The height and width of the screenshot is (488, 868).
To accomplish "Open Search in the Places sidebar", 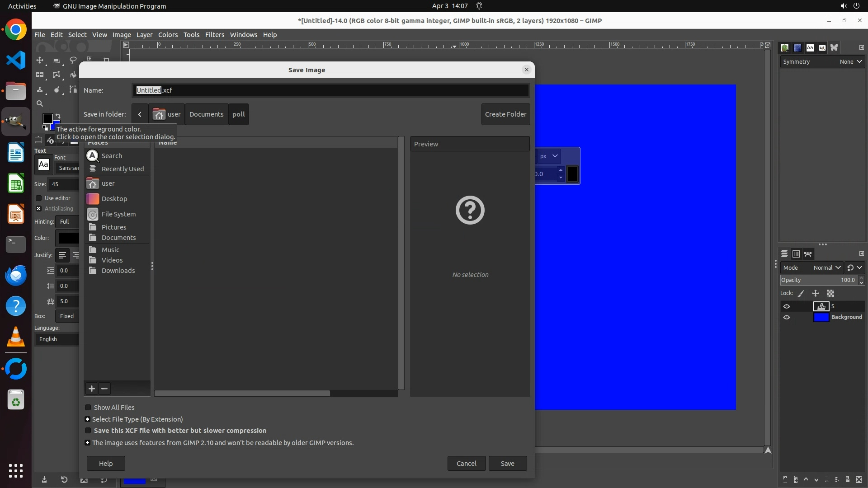I will [x=112, y=156].
